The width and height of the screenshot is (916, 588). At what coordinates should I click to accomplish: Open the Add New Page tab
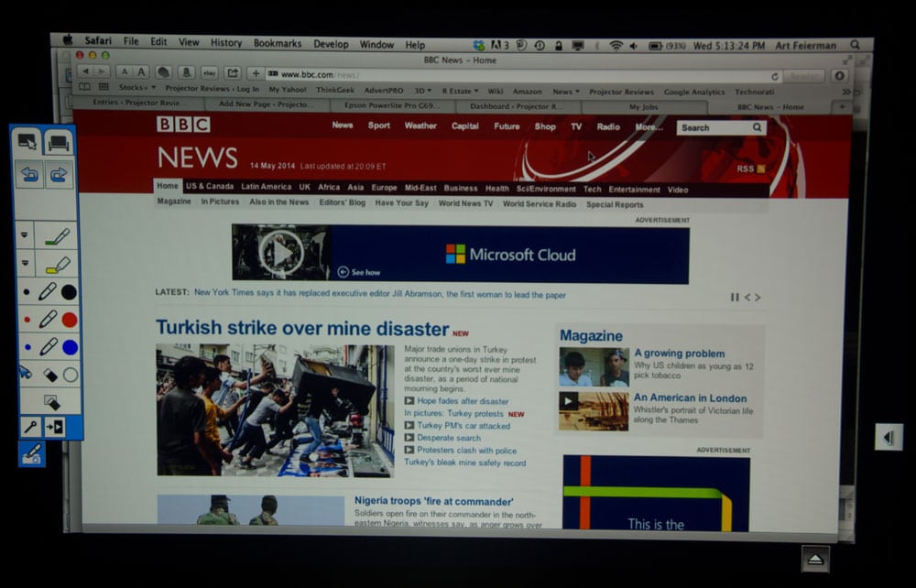tap(267, 103)
